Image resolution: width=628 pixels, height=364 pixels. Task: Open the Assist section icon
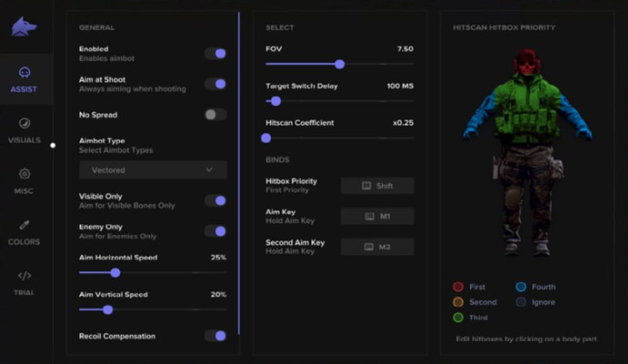coord(24,72)
